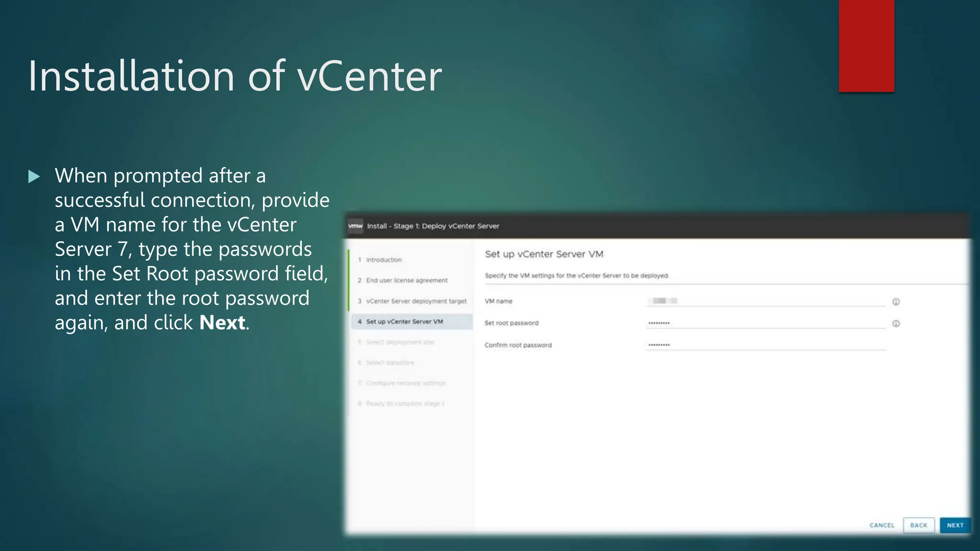Click the VM name input field
Viewport: 980px width, 551px height.
tap(766, 301)
